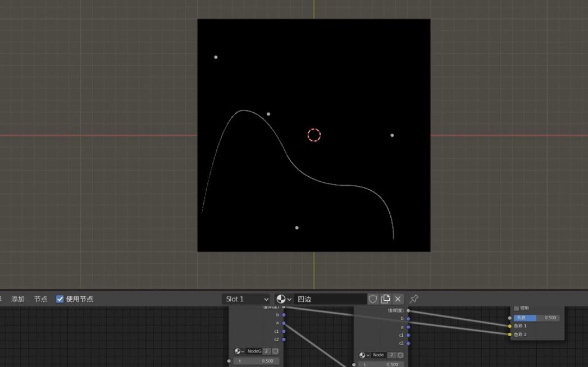
Task: Click the unlink X icon after material name
Action: (398, 299)
